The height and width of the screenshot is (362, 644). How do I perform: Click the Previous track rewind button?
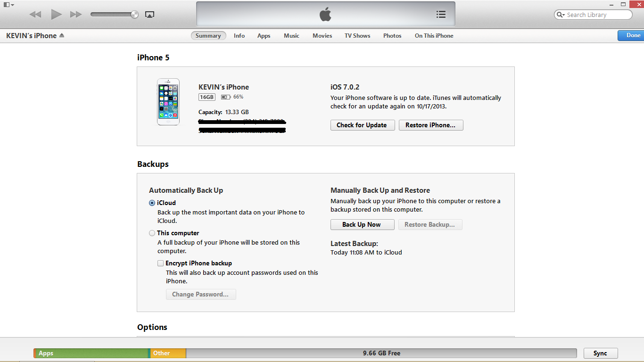pyautogui.click(x=35, y=15)
